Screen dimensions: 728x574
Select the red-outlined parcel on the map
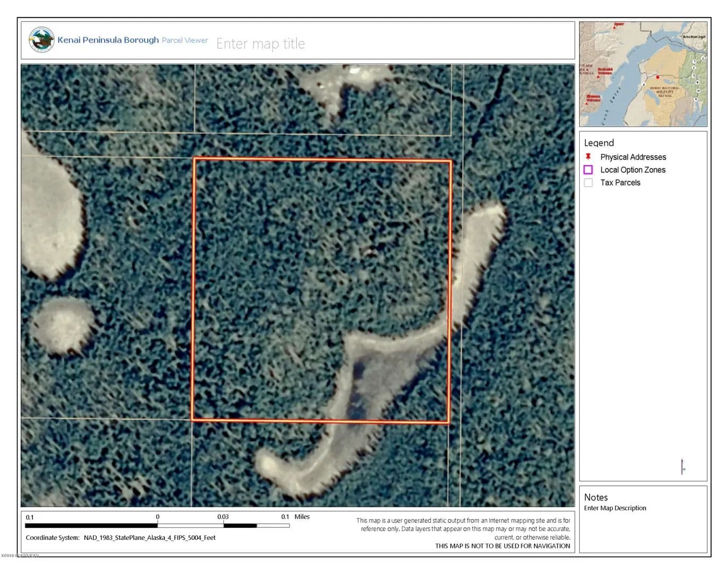point(321,290)
